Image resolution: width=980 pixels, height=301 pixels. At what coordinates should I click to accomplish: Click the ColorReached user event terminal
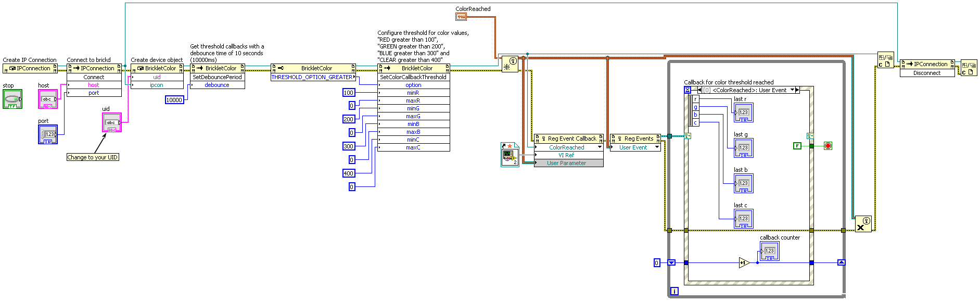coord(461,17)
